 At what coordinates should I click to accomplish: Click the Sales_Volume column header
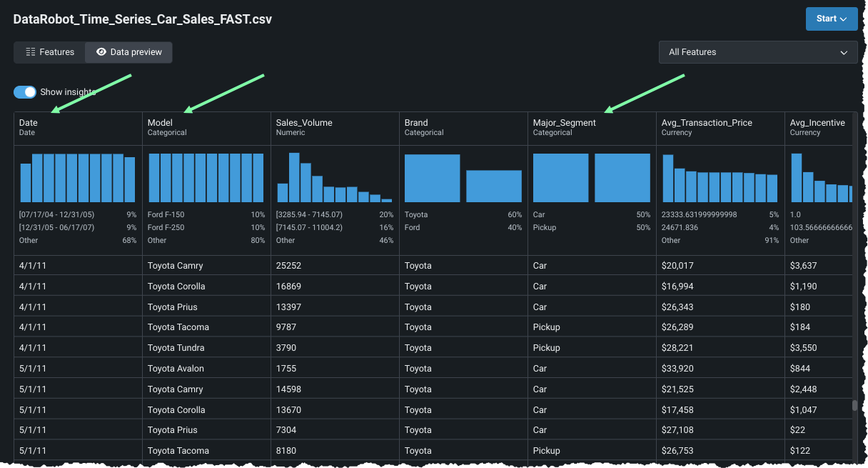click(x=304, y=123)
